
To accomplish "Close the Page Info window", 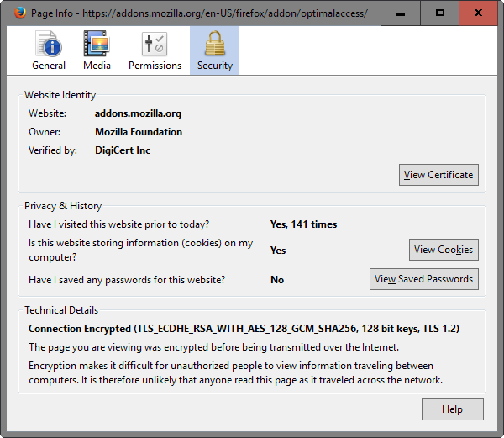I will tap(478, 13).
